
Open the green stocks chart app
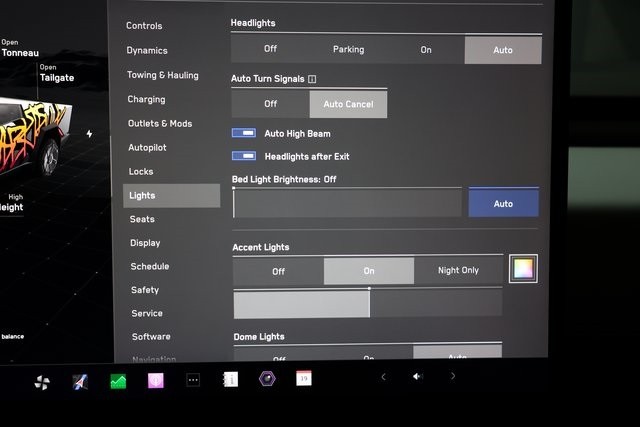pyautogui.click(x=118, y=382)
